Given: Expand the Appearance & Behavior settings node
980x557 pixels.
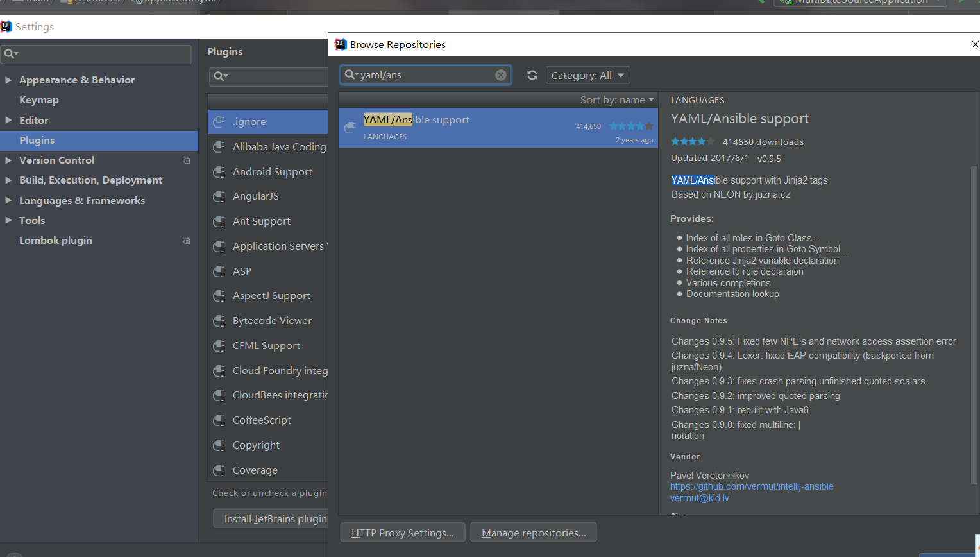Looking at the screenshot, I should click(8, 80).
